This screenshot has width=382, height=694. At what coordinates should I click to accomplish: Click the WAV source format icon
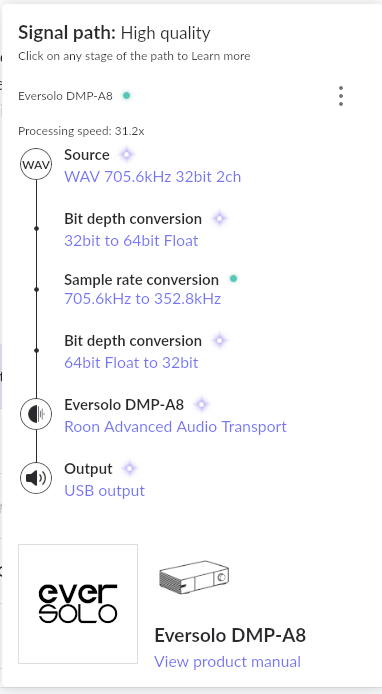36,164
